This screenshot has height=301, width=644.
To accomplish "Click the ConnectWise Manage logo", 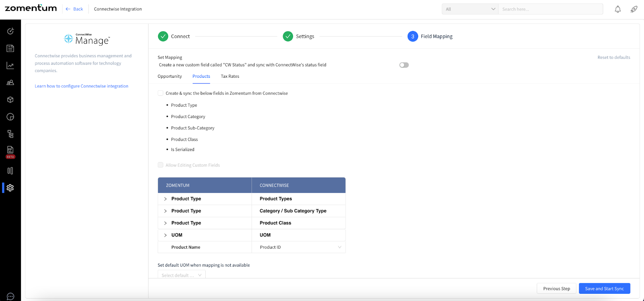I will click(x=87, y=39).
